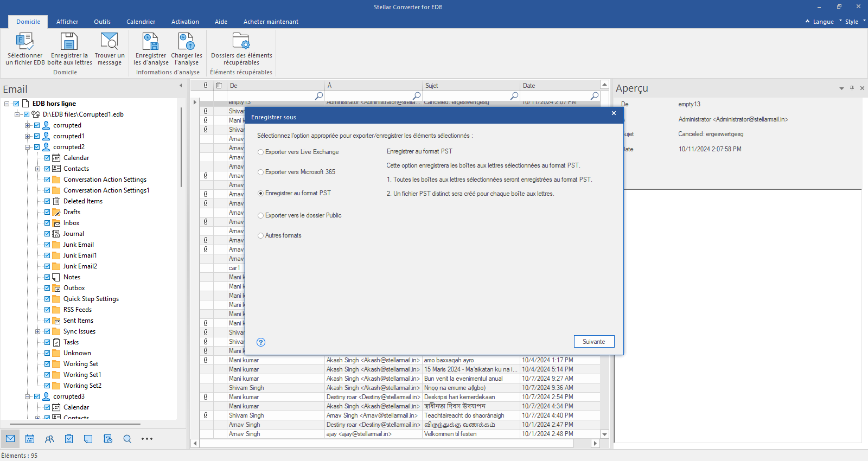Image resolution: width=868 pixels, height=461 pixels.
Task: Select the Junk Email2 folder
Action: click(x=80, y=266)
